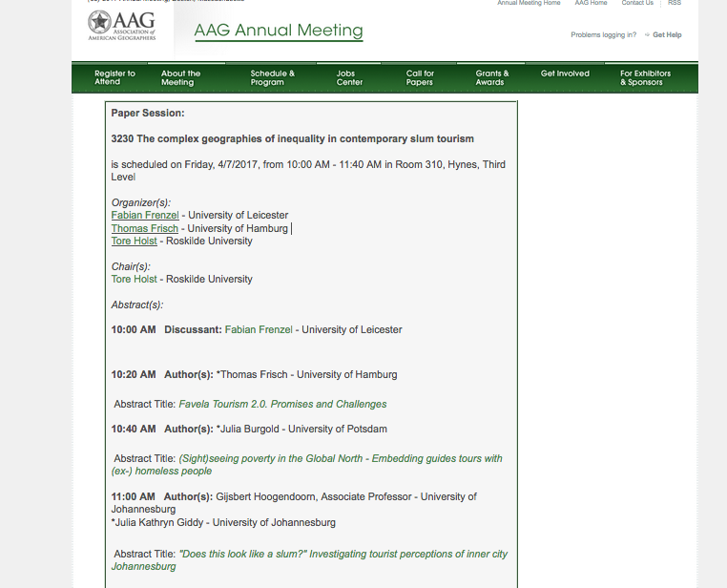Open Register to Attend menu

coord(114,77)
